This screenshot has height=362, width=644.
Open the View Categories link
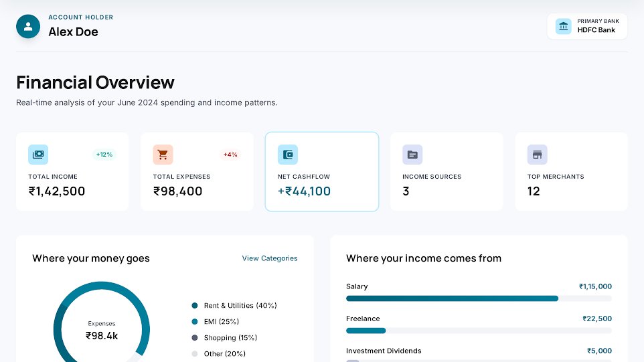coord(270,258)
